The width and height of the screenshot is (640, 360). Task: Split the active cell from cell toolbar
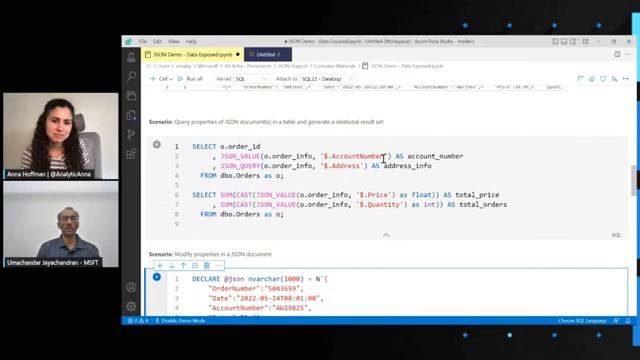[x=195, y=266]
